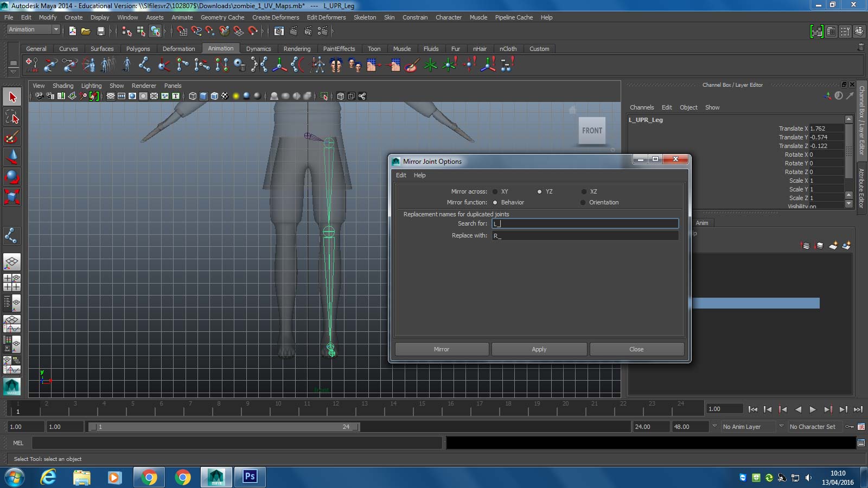Viewport: 868px width, 488px height.
Task: Toggle the Attribute Editor display icon
Action: coord(831,31)
